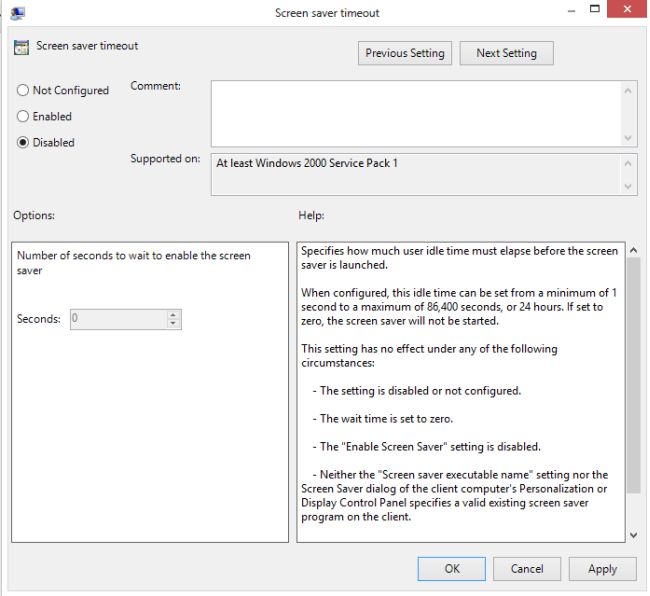Click the Supported on scroll down arrow

628,187
